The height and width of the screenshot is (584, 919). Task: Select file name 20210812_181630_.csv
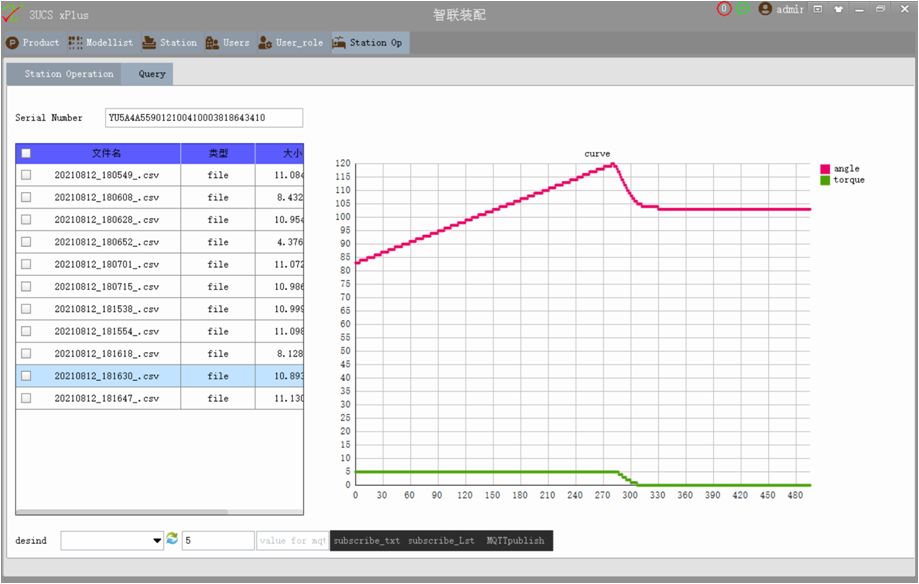click(107, 375)
